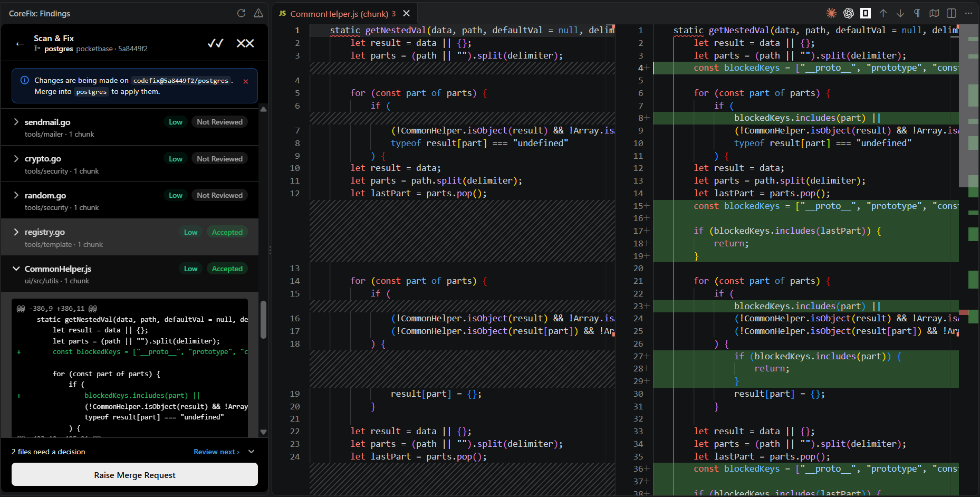
Task: Toggle whitespace display with pilcrow icon
Action: pyautogui.click(x=917, y=13)
